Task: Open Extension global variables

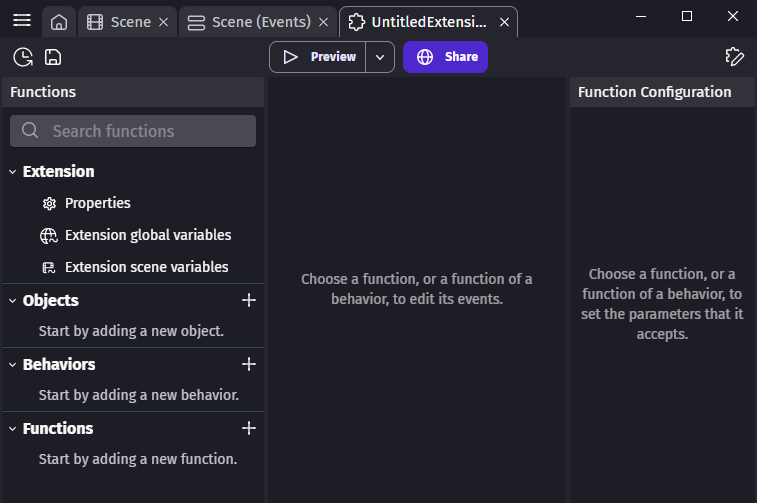Action: [x=147, y=235]
